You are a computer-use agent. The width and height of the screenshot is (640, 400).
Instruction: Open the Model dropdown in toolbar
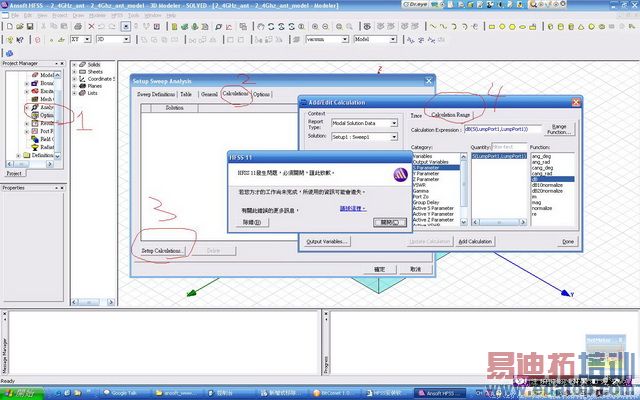393,40
